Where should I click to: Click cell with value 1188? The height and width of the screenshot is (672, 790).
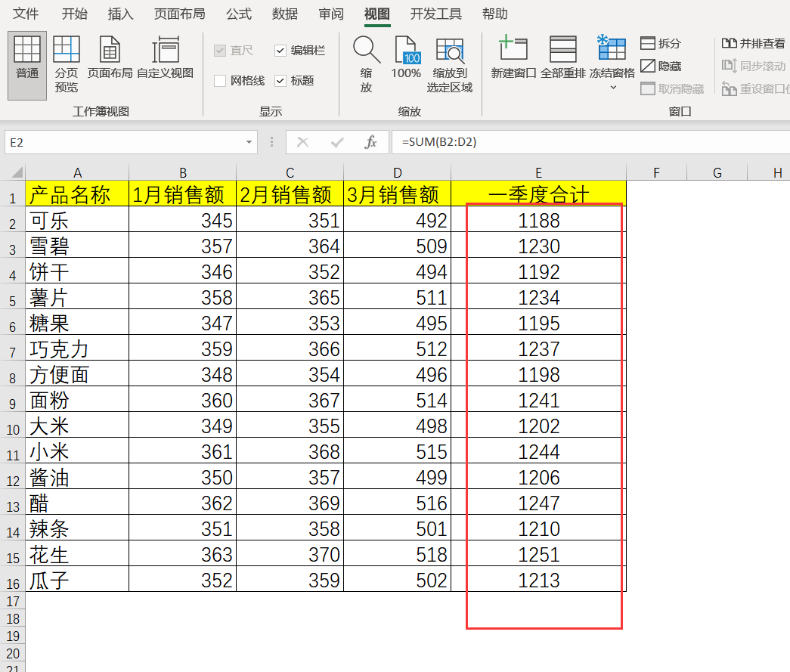coord(538,220)
